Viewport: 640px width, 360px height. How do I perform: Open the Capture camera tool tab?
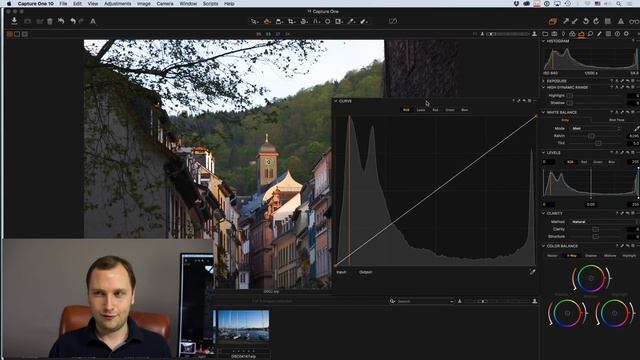554,34
